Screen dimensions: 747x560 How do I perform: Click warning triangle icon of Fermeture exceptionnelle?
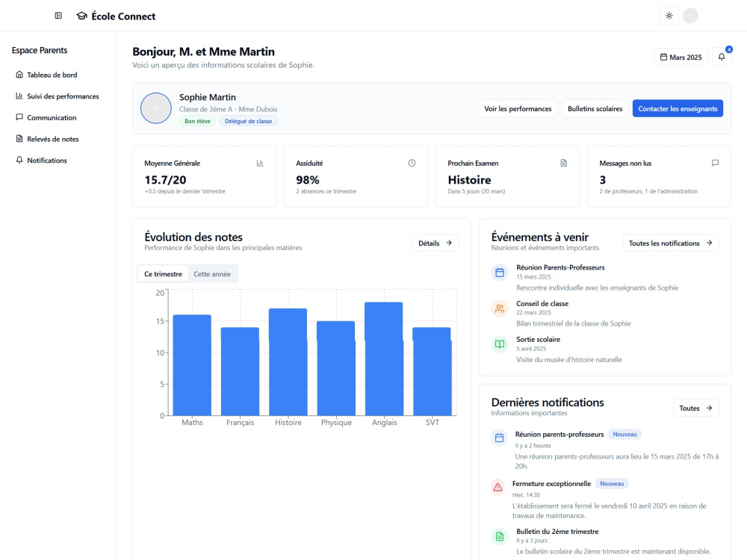[498, 487]
